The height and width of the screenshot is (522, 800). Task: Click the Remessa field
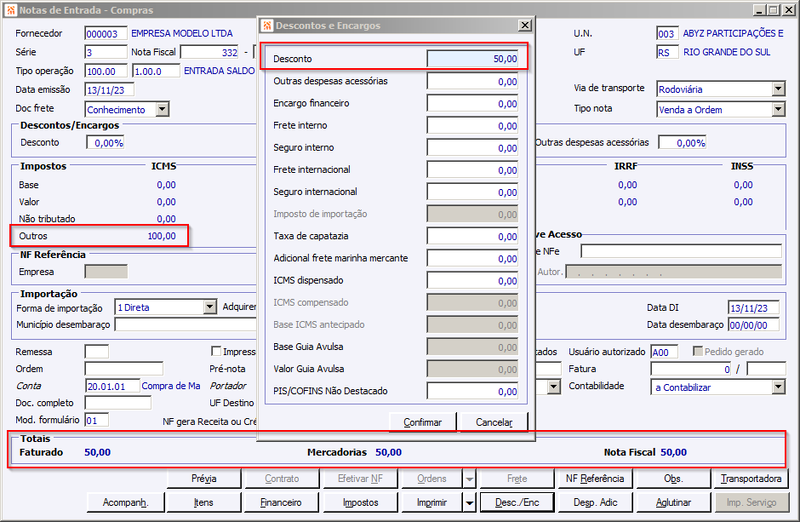[x=96, y=352]
